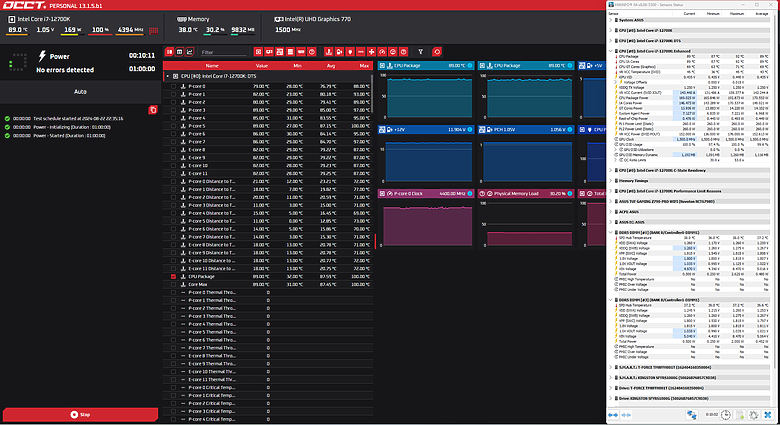Viewport: 780px width, 425px height.
Task: Click info icon on P-core 0 Clock graph
Action: point(470,194)
